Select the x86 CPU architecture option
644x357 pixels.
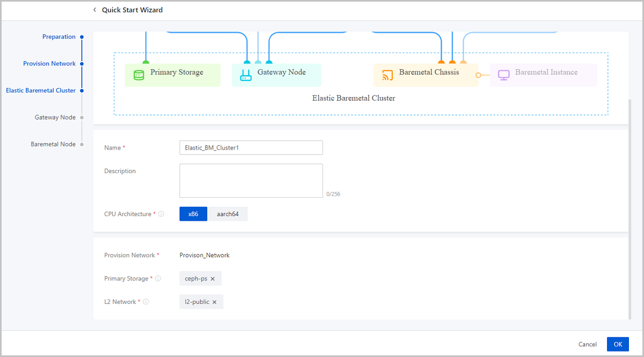193,214
